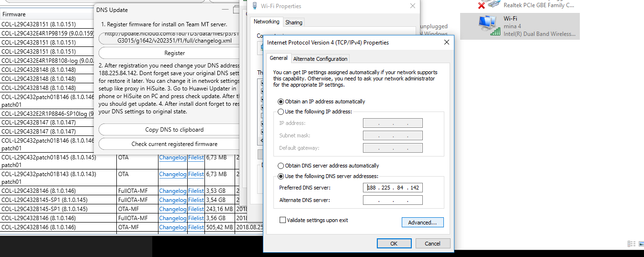The width and height of the screenshot is (644, 257).
Task: Open the General tab in IPv4 Properties
Action: (279, 58)
